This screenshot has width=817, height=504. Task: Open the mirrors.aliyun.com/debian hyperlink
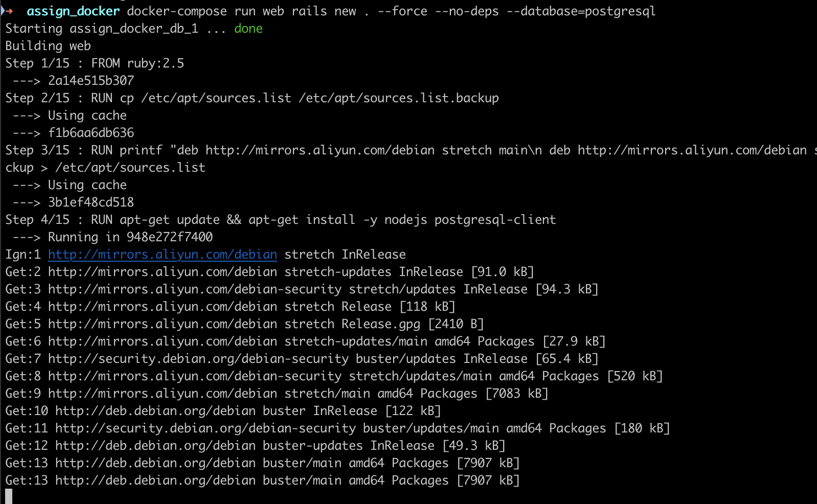coord(163,255)
